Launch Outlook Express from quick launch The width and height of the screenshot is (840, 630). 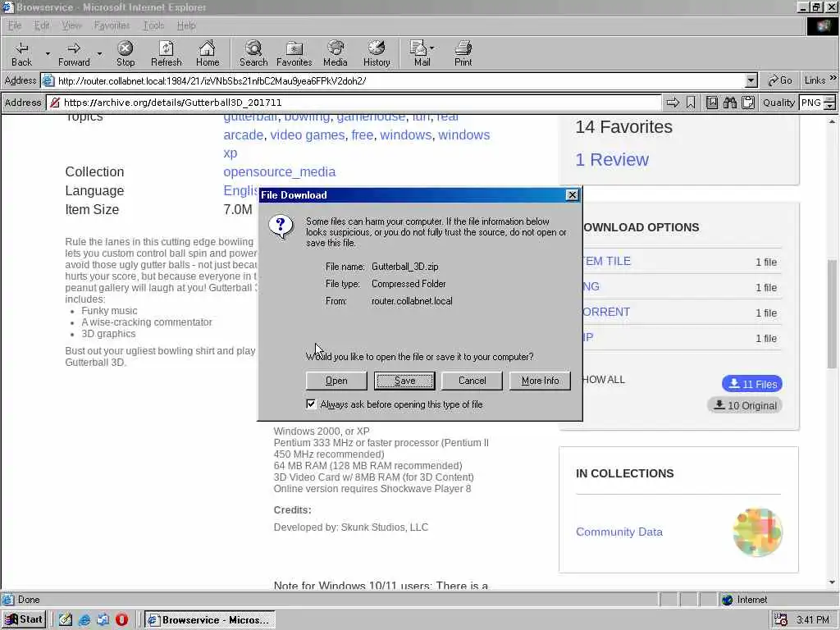(103, 620)
